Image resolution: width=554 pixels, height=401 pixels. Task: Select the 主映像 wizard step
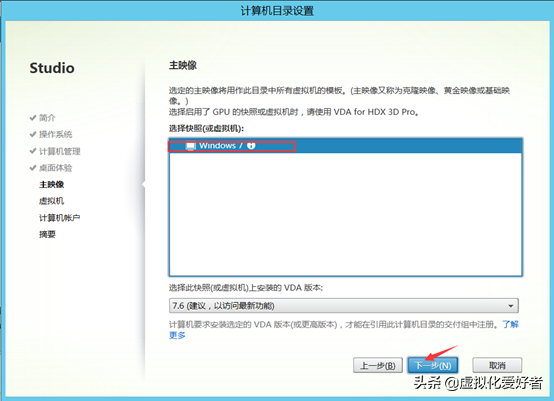(52, 184)
